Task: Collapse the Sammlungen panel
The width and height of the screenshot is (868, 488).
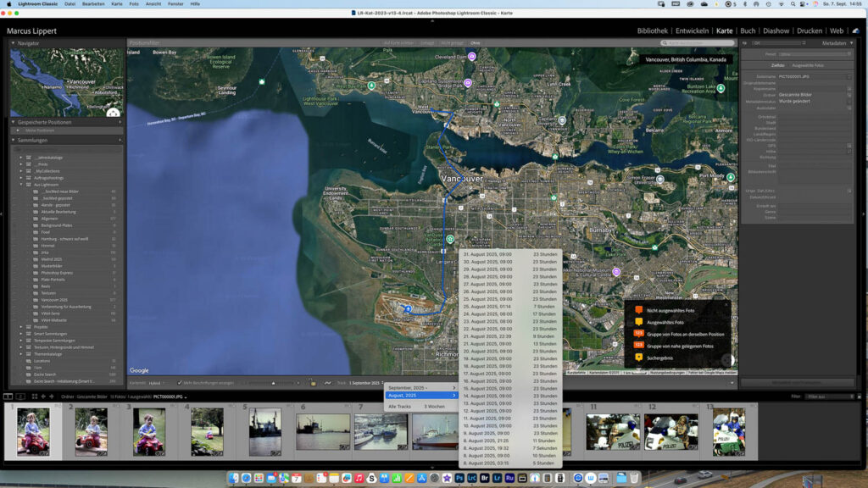Action: [14, 141]
